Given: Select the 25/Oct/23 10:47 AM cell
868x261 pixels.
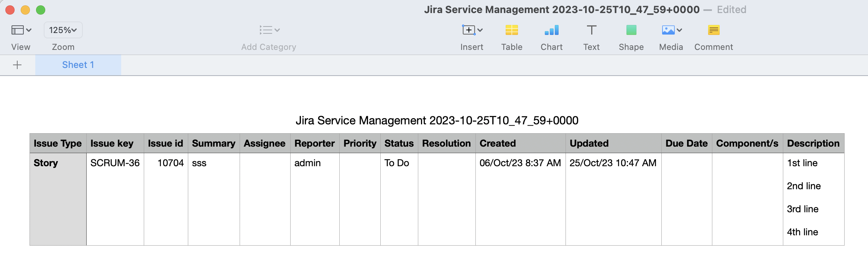Looking at the screenshot, I should [613, 199].
